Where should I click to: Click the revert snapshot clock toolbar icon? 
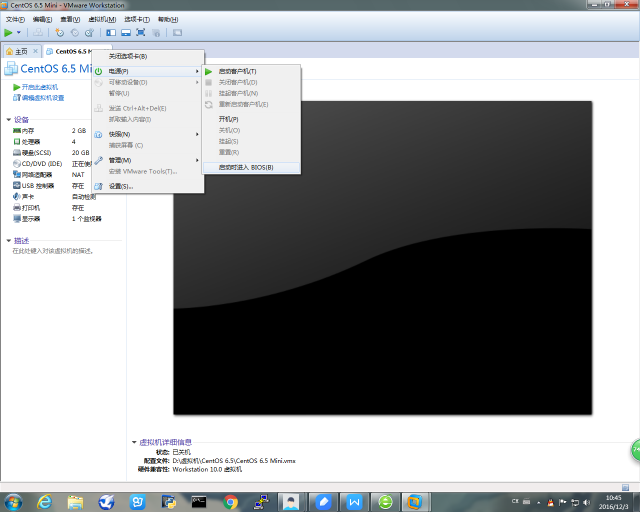(x=75, y=33)
